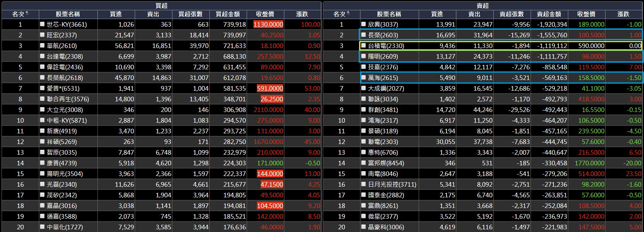Image resolution: width=644 pixels, height=232 pixels.
Task: Open the stock name 富邦媒(8454)
Action: coord(386,163)
